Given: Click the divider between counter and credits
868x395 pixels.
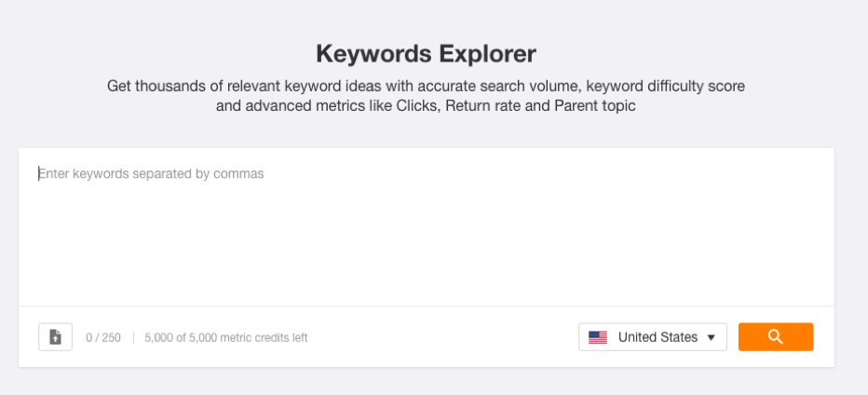Looking at the screenshot, I should tap(133, 337).
